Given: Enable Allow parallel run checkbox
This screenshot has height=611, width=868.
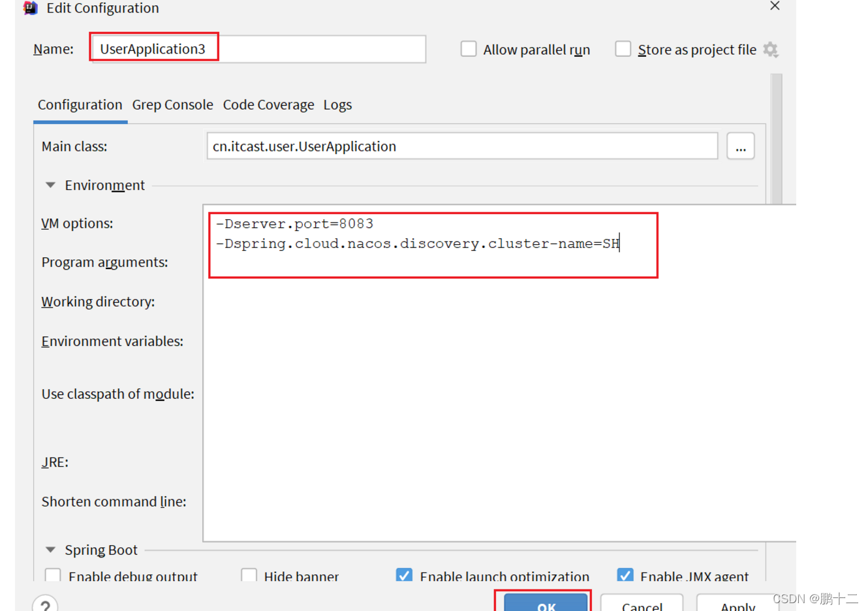Looking at the screenshot, I should tap(469, 49).
